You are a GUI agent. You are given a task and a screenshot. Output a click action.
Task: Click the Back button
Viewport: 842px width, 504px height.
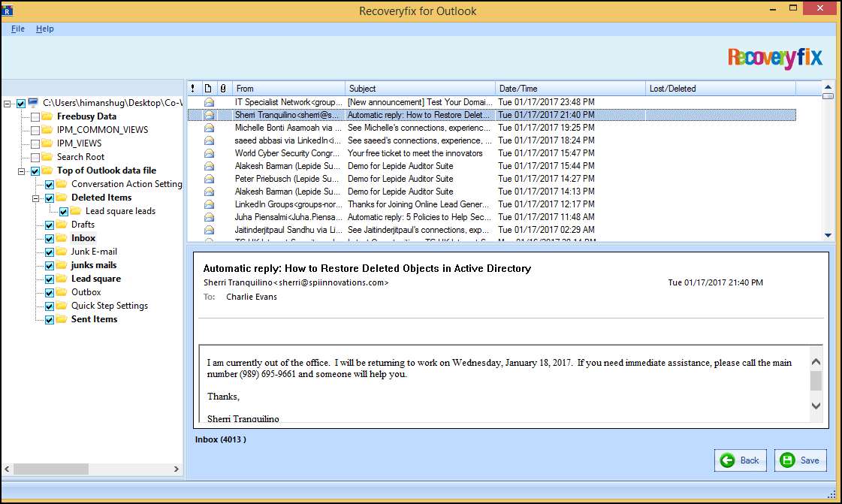[x=741, y=460]
